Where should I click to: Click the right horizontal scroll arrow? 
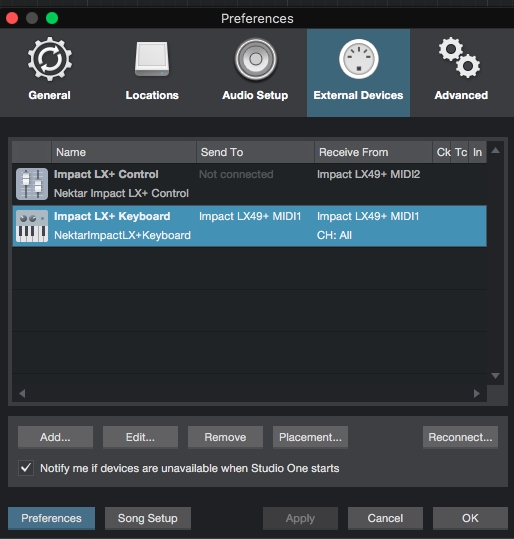tap(477, 393)
